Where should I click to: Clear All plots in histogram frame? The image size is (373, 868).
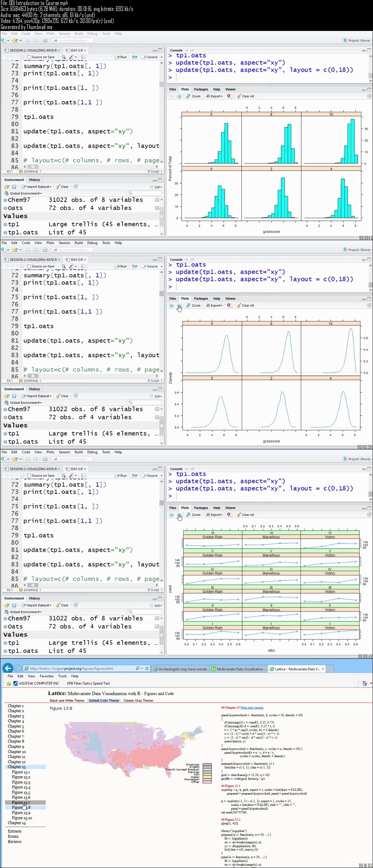(x=245, y=96)
